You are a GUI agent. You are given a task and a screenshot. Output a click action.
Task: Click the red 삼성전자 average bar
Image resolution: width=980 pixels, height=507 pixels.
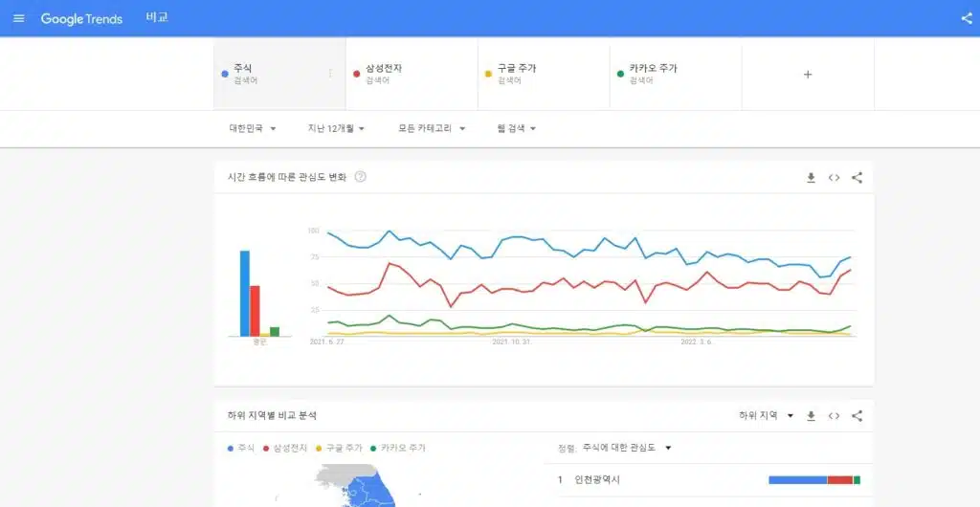coord(255,311)
